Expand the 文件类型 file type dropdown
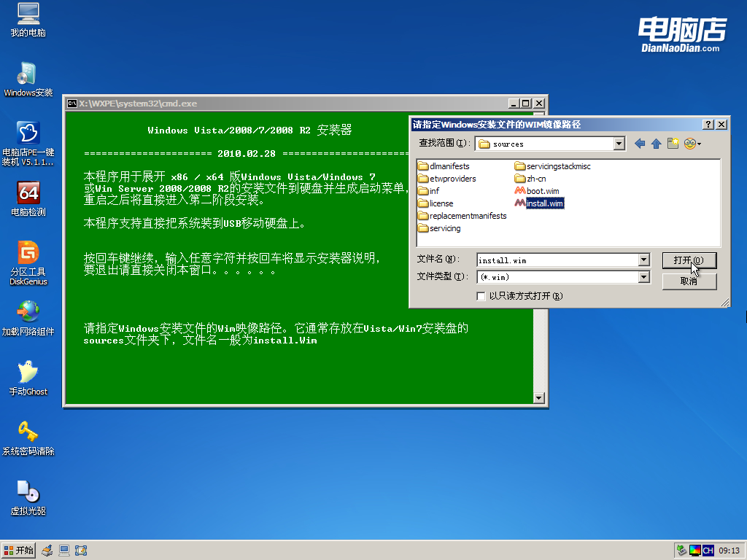Screen dimensions: 747x560 point(643,277)
